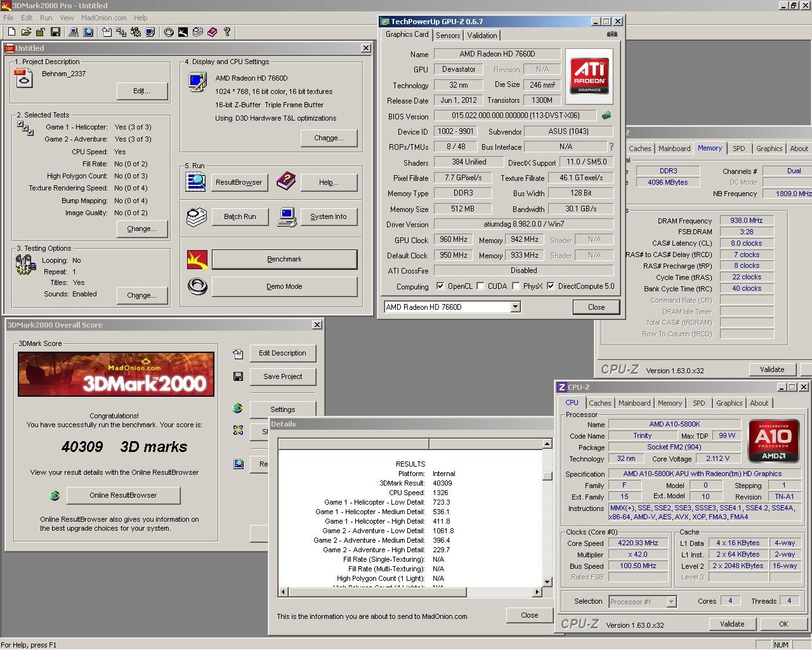Switch to the Validation tab in GPU-Z
This screenshot has width=812, height=650.
[x=482, y=36]
